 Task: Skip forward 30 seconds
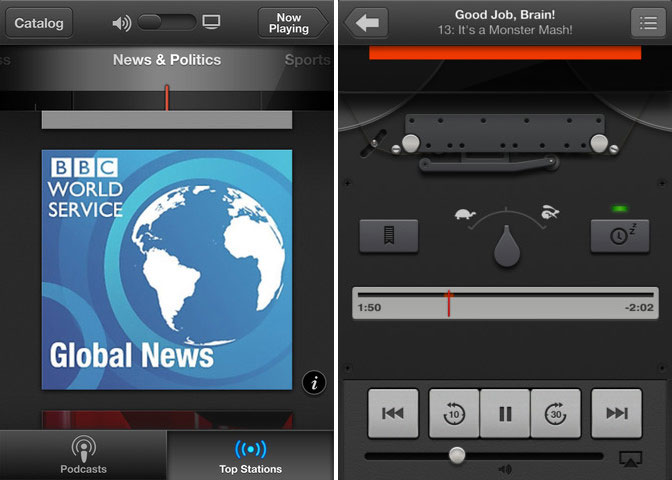coord(556,413)
